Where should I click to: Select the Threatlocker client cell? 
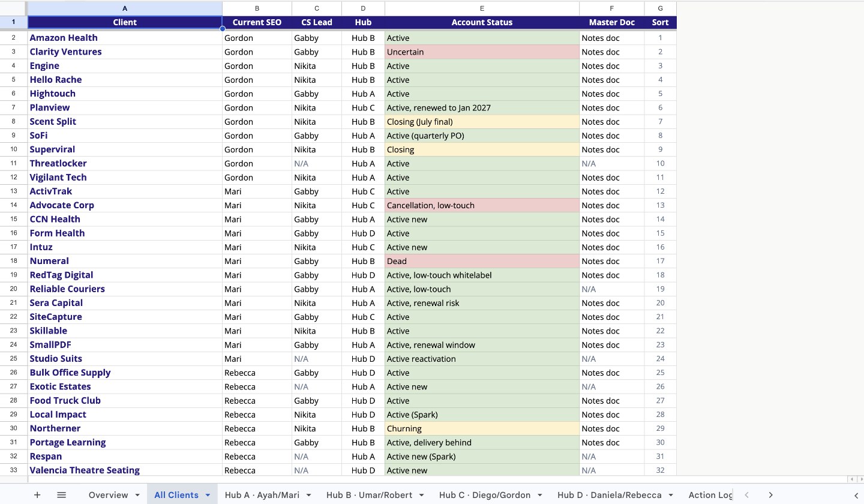click(125, 163)
